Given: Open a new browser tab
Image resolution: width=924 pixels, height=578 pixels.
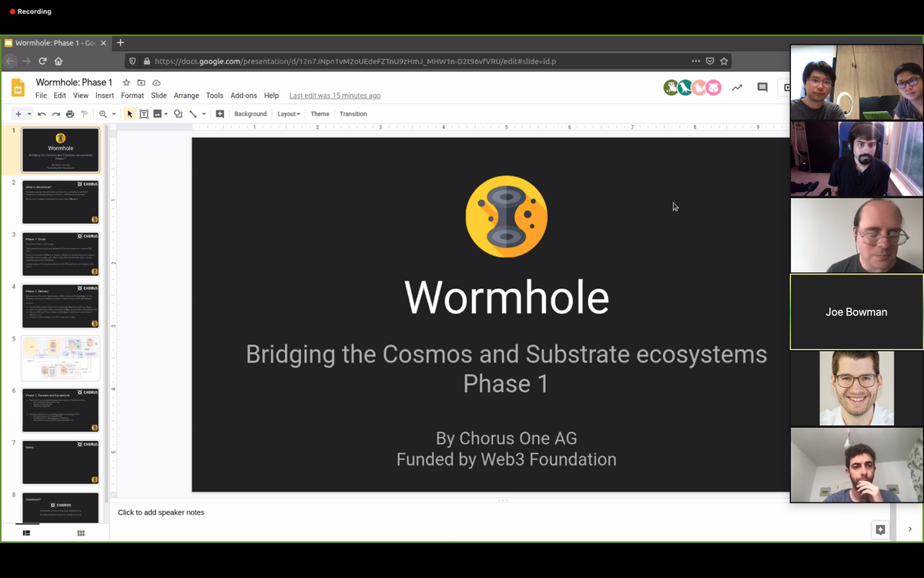Looking at the screenshot, I should tap(120, 43).
